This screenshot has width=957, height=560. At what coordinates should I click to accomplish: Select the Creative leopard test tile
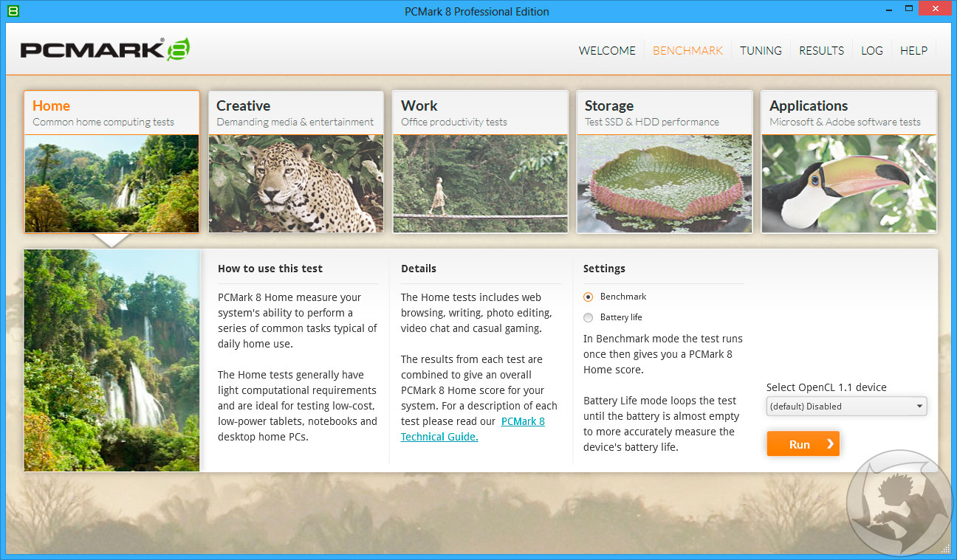click(295, 162)
